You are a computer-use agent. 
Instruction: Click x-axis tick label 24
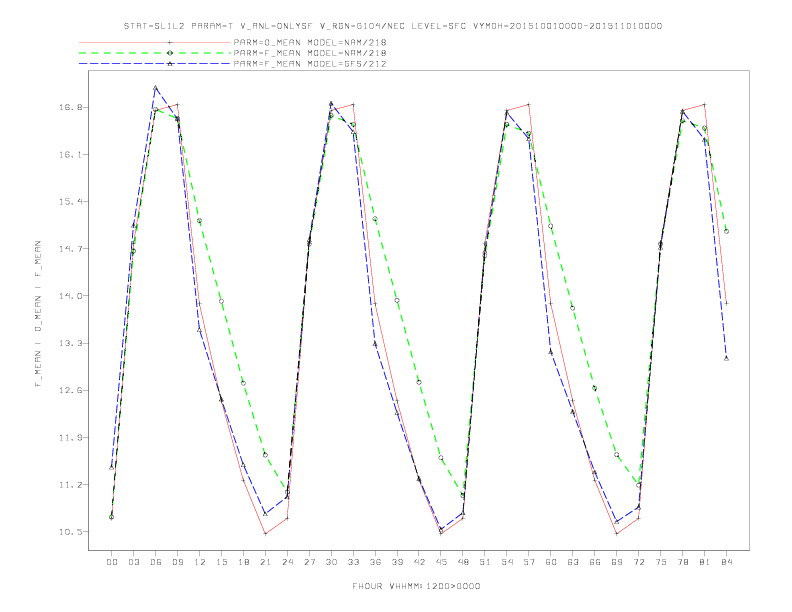(x=287, y=562)
